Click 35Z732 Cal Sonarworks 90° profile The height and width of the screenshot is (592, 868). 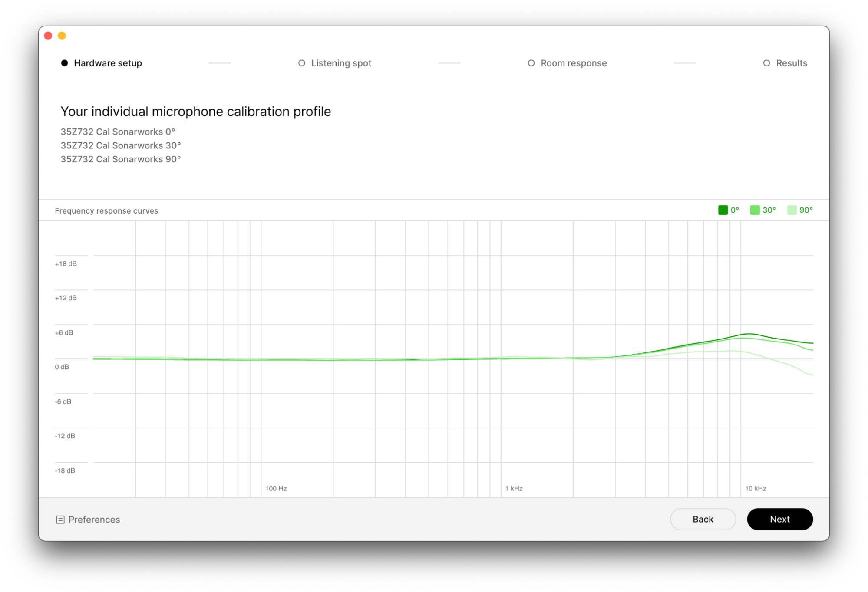tap(121, 159)
